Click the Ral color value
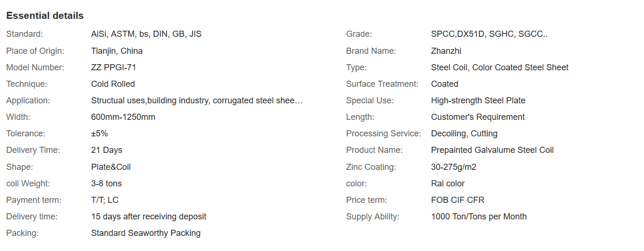The image size is (644, 251). pyautogui.click(x=448, y=184)
